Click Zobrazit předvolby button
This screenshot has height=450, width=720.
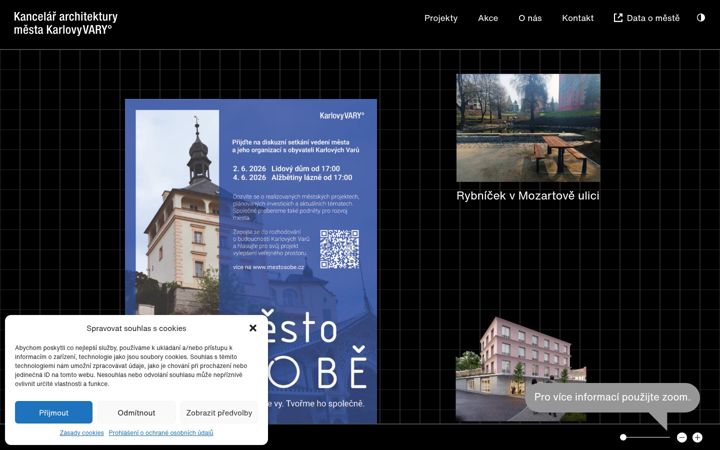point(219,412)
